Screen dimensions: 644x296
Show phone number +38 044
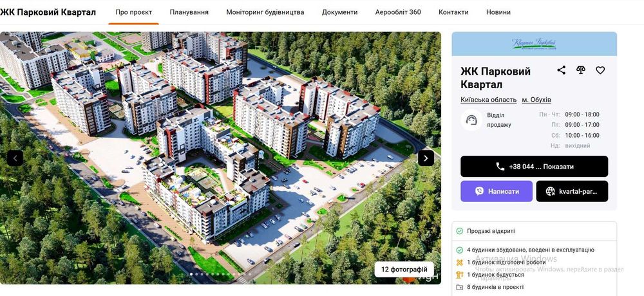[534, 167]
